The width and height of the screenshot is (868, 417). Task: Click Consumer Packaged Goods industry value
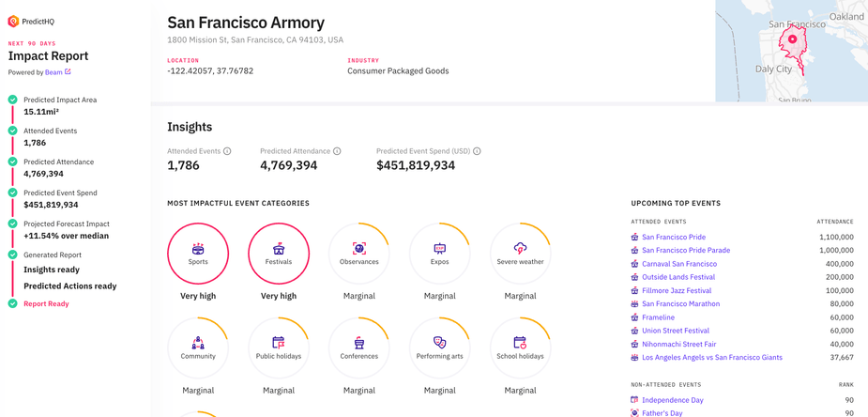(398, 70)
